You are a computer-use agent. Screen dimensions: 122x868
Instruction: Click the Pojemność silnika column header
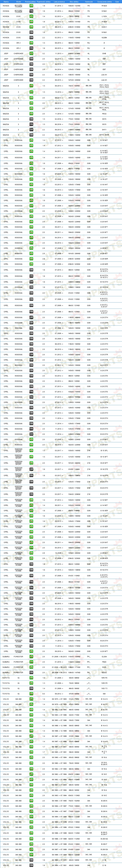tap(44, 2)
